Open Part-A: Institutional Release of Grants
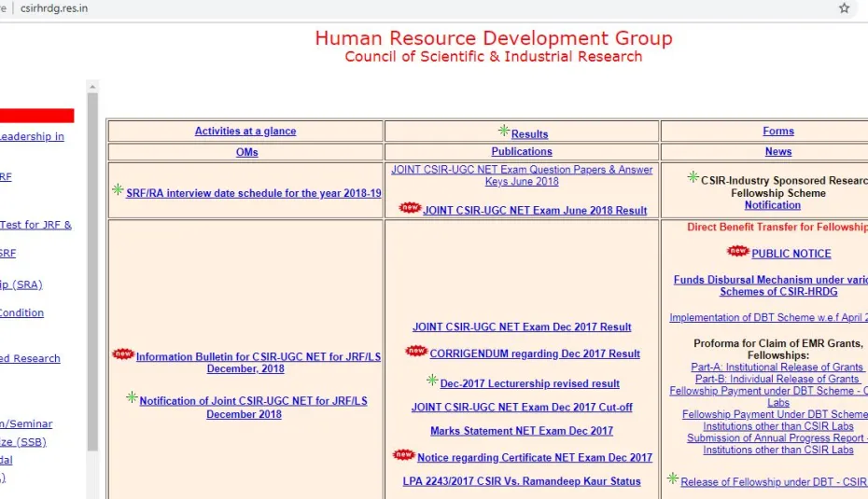Screen dimensions: 868x499 (x=777, y=367)
